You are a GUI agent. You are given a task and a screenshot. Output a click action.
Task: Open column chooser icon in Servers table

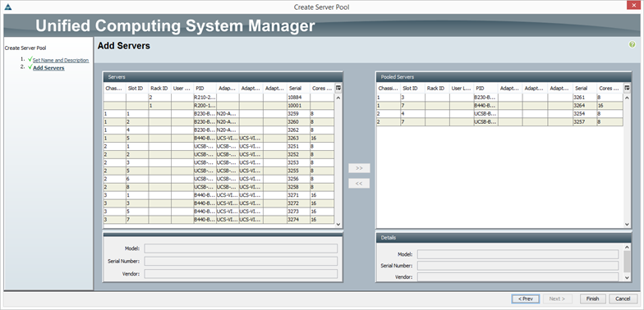click(x=338, y=89)
